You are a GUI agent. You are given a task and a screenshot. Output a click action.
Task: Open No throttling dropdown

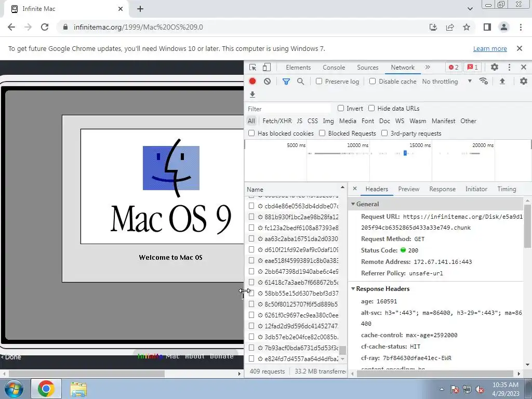point(447,82)
